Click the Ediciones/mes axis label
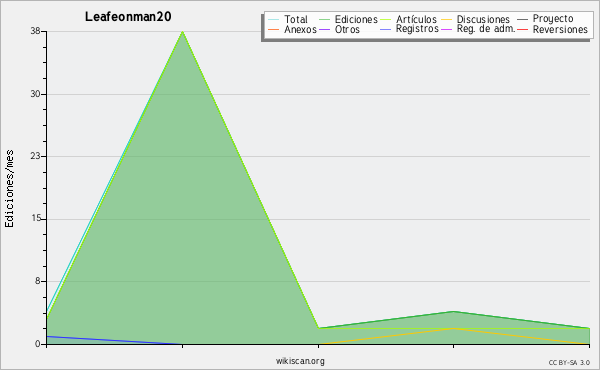Image resolution: width=600 pixels, height=370 pixels. (9, 189)
